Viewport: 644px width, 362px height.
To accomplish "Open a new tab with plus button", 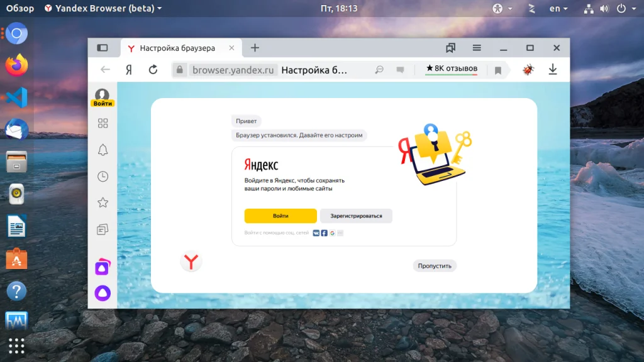I will coord(255,48).
